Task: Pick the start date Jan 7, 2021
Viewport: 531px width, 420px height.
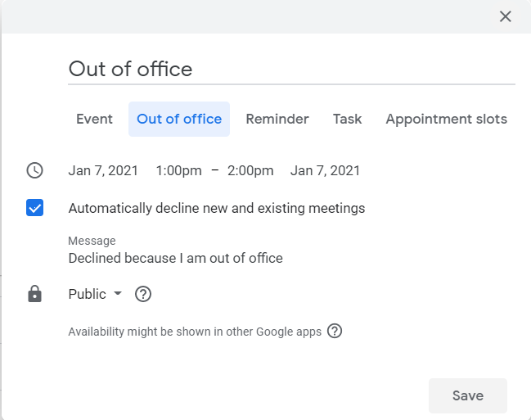Action: [x=103, y=170]
